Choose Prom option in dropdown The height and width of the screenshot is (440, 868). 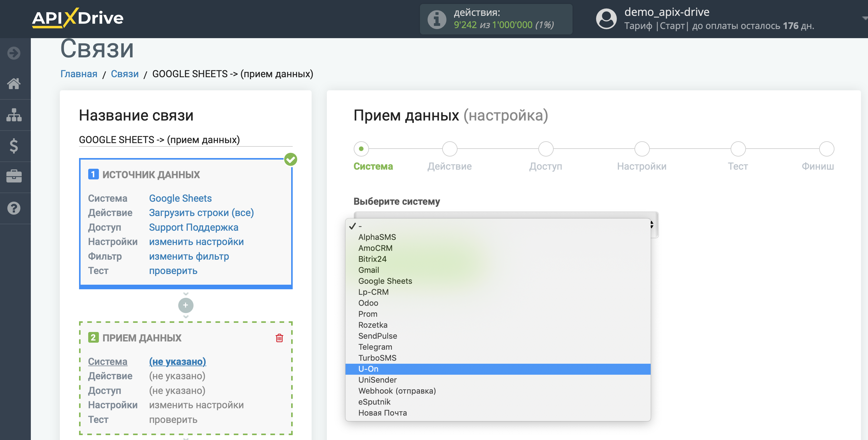click(498, 314)
